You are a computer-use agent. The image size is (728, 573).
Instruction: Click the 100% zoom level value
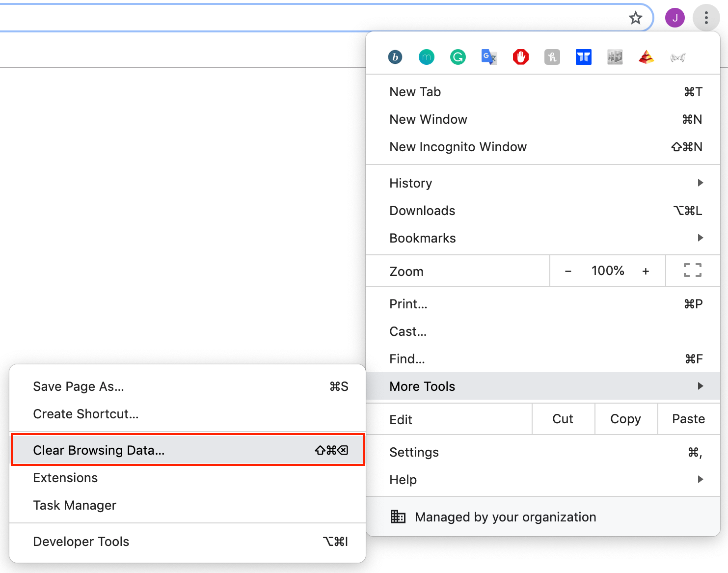pos(608,271)
